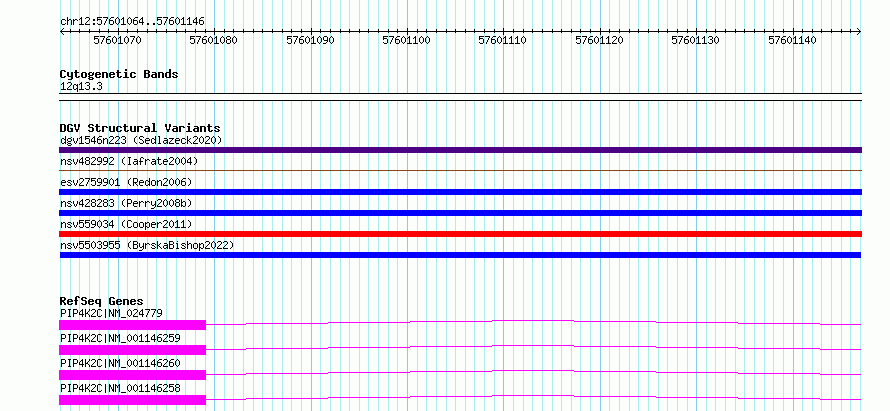Click the intron line of NM_001146258
The width and height of the screenshot is (890, 411).
point(534,396)
